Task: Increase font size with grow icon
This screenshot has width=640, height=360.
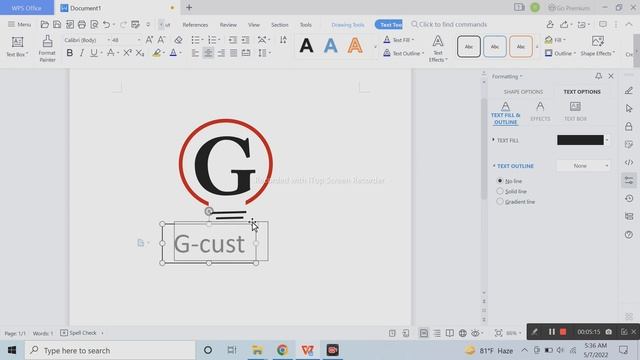Action: click(149, 40)
